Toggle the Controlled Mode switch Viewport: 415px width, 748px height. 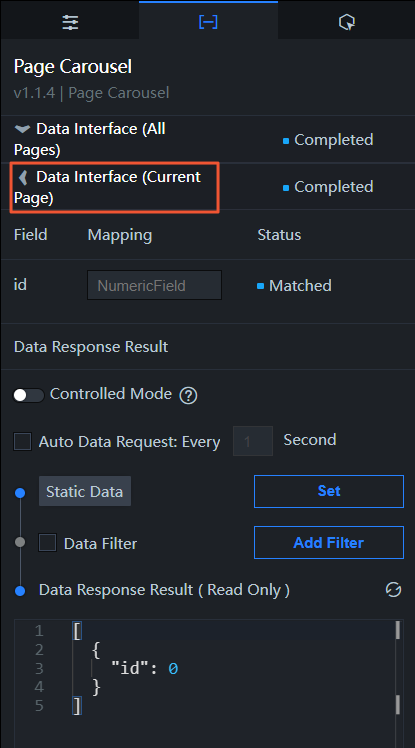28,395
